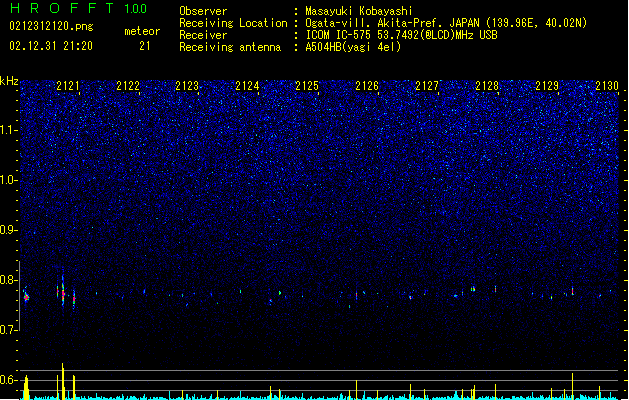
Task: Click the 2126 time marker
Action: click(367, 86)
